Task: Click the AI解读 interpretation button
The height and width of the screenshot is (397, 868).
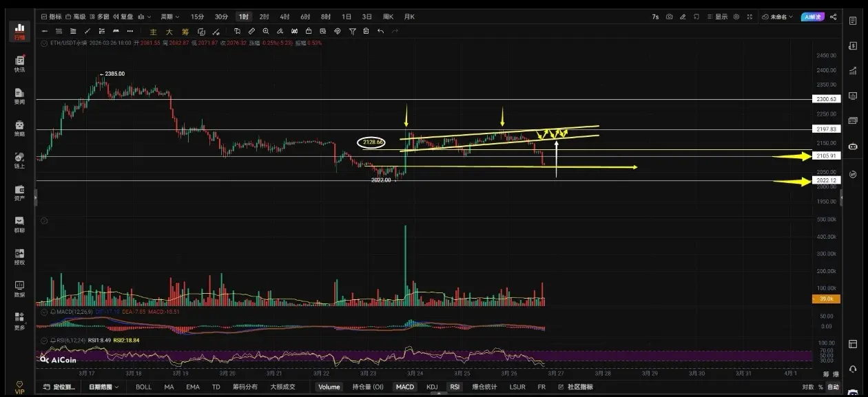Action: pos(812,17)
